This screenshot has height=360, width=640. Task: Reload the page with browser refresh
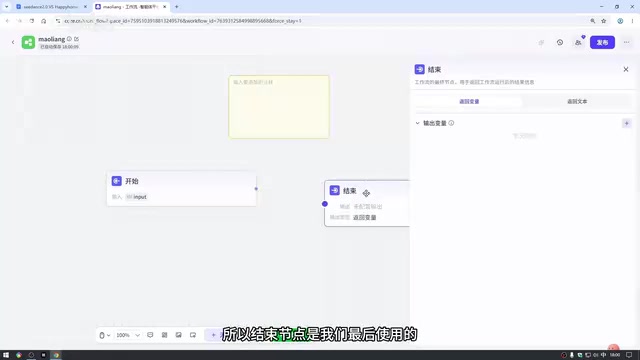[32, 21]
